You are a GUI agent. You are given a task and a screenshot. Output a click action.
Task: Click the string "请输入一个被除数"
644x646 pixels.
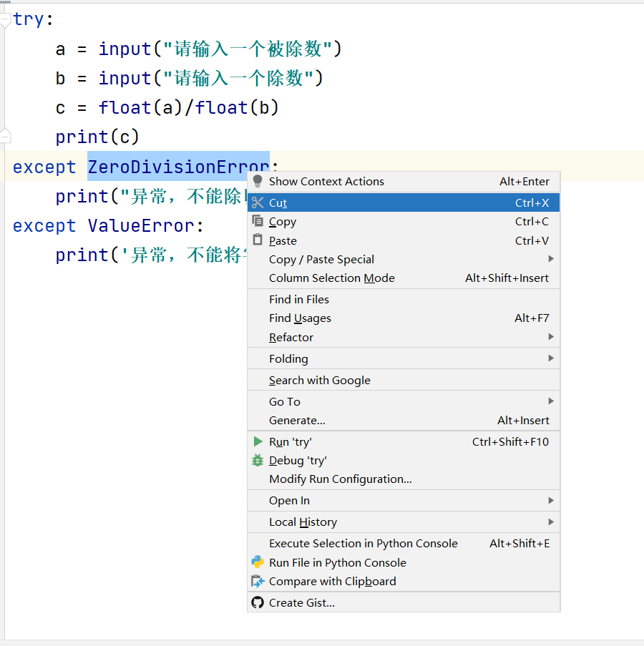pyautogui.click(x=248, y=49)
